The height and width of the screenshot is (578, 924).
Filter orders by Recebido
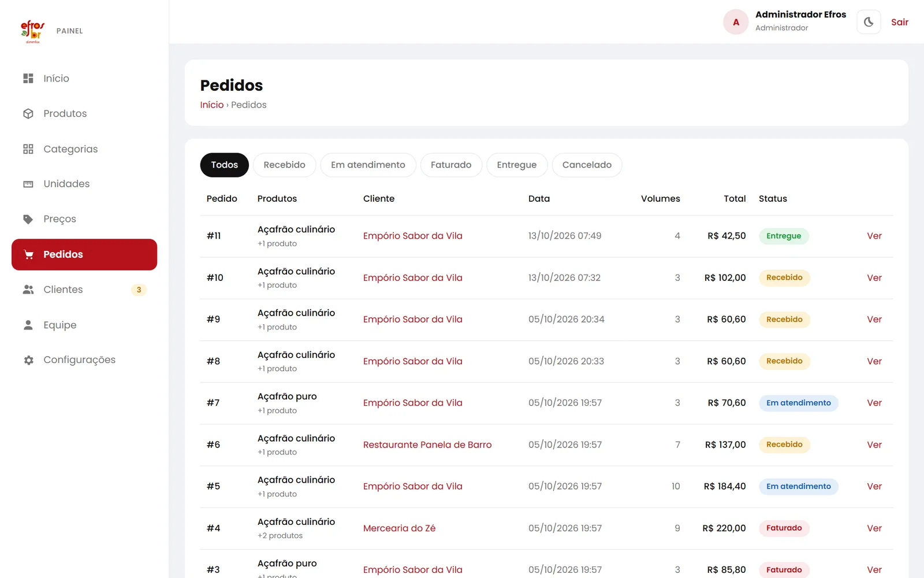pos(284,165)
